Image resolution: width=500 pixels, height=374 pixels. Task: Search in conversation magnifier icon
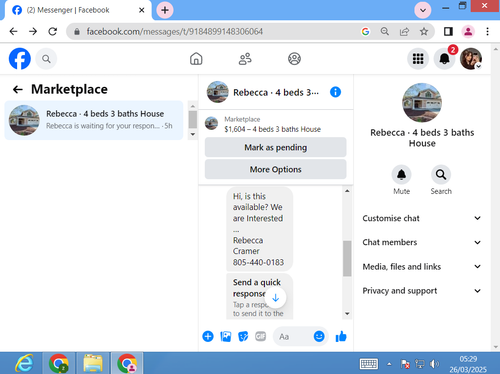click(441, 175)
